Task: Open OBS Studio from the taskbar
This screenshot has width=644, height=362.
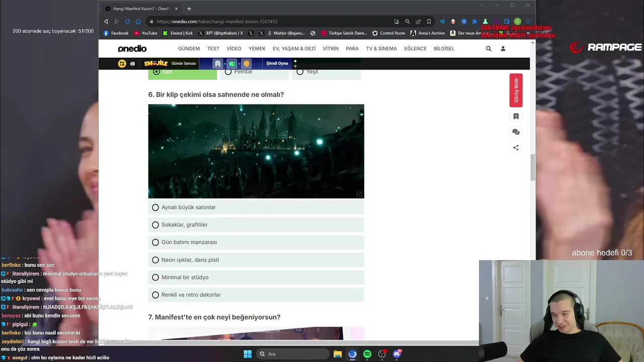Action: click(x=382, y=354)
